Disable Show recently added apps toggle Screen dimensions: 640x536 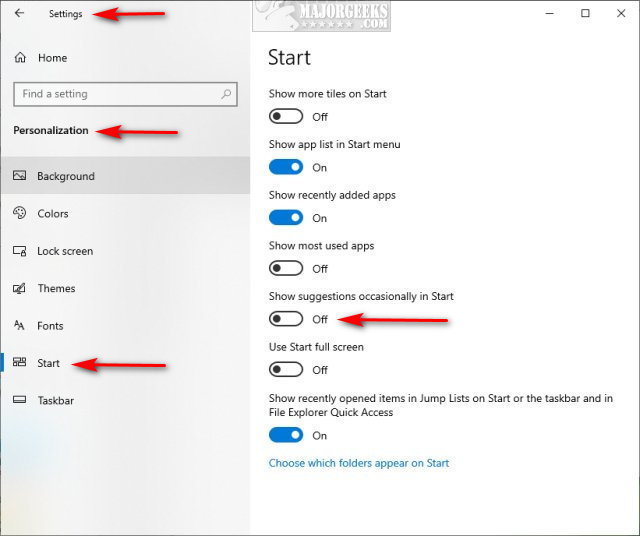286,218
